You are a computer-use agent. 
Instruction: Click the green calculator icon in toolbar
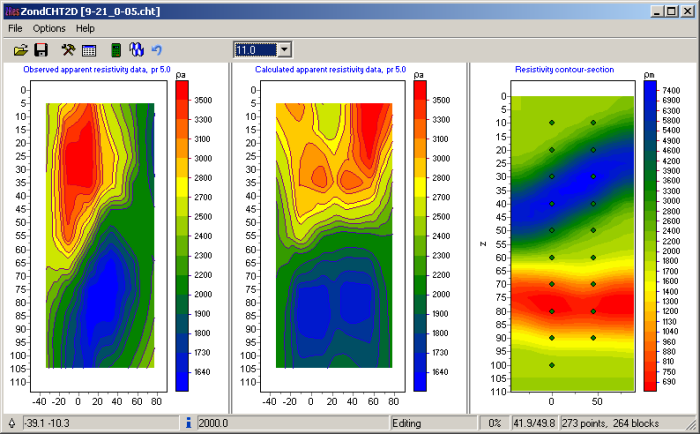[x=116, y=49]
